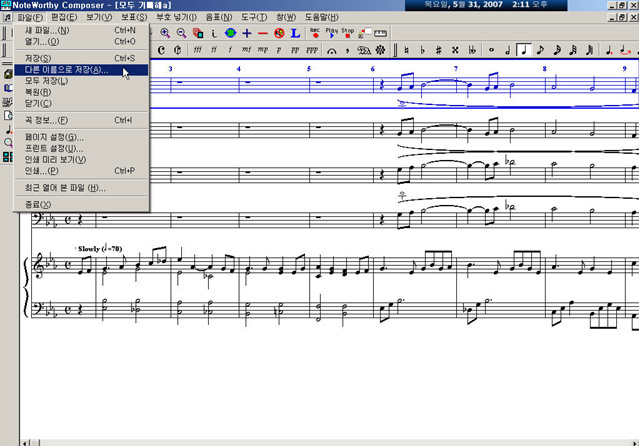This screenshot has height=446, width=639.
Task: Open 곡 정보...(F) from menu
Action: tap(81, 120)
